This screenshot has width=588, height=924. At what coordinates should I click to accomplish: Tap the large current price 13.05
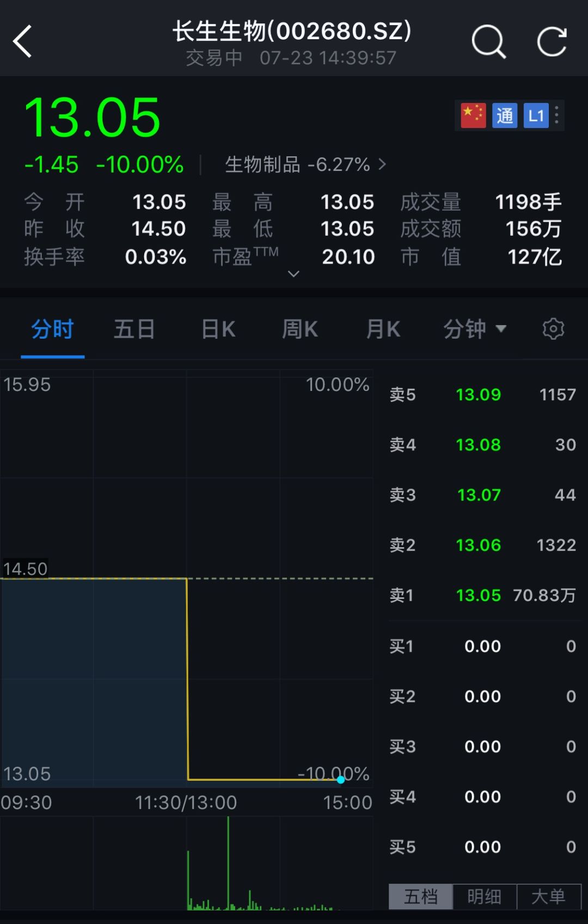(x=92, y=117)
